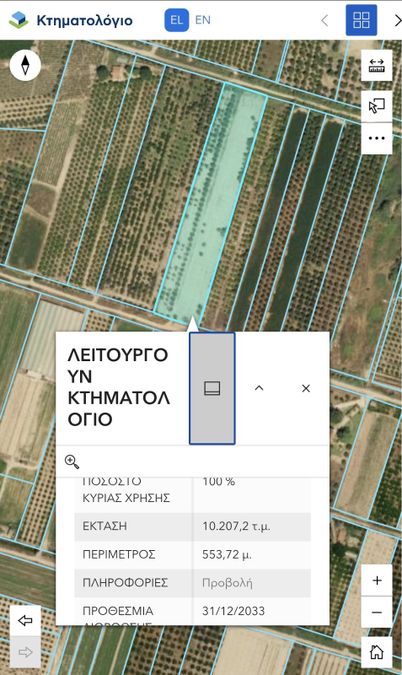Go to previous map extent arrow
Image resolution: width=402 pixels, height=675 pixels.
pos(25,620)
